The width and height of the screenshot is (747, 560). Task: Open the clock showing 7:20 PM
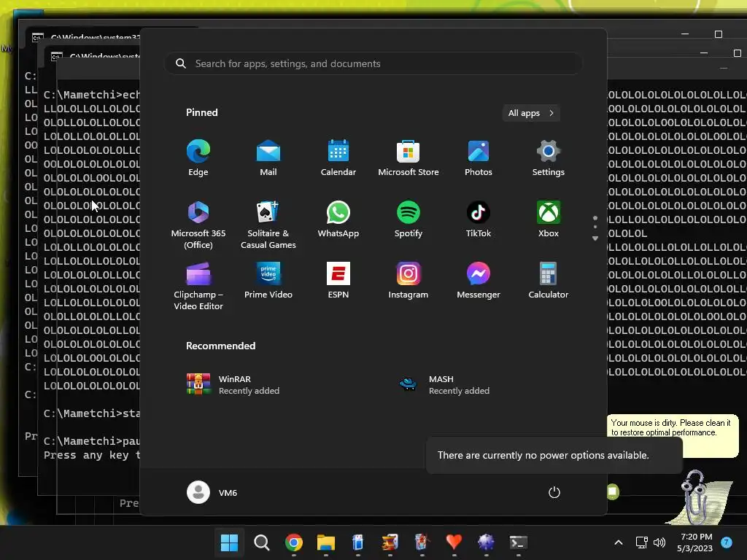point(695,542)
